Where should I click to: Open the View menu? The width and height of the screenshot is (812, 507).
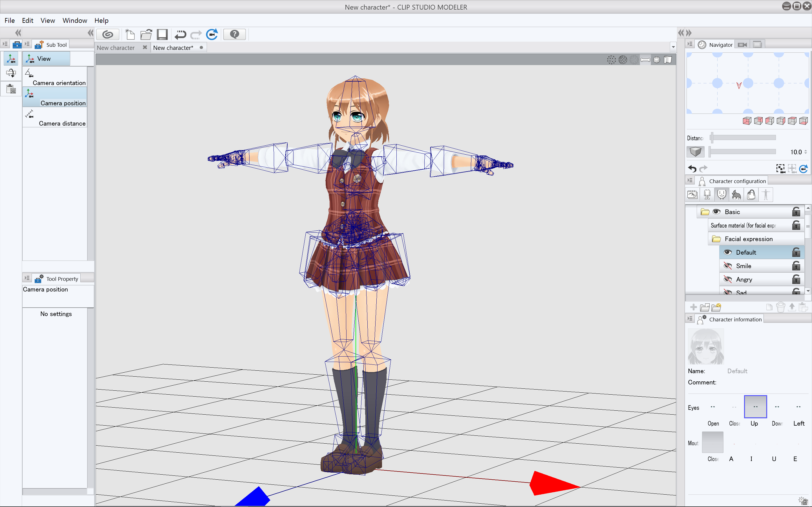(47, 21)
